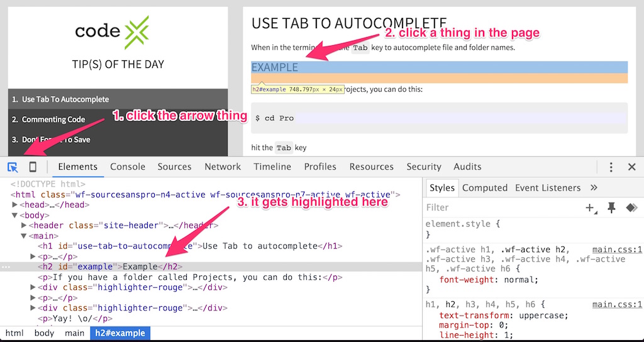644x342 pixels.
Task: Click the new style rule plus icon
Action: click(x=590, y=207)
